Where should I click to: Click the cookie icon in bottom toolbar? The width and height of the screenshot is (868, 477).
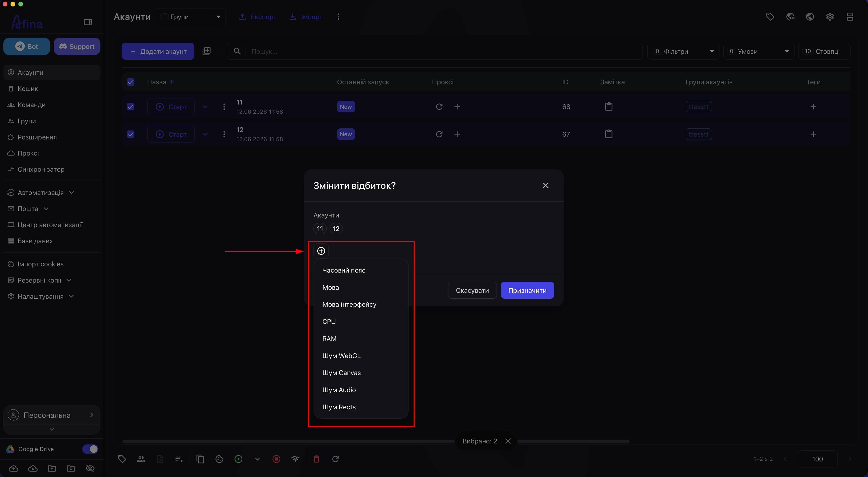(219, 459)
